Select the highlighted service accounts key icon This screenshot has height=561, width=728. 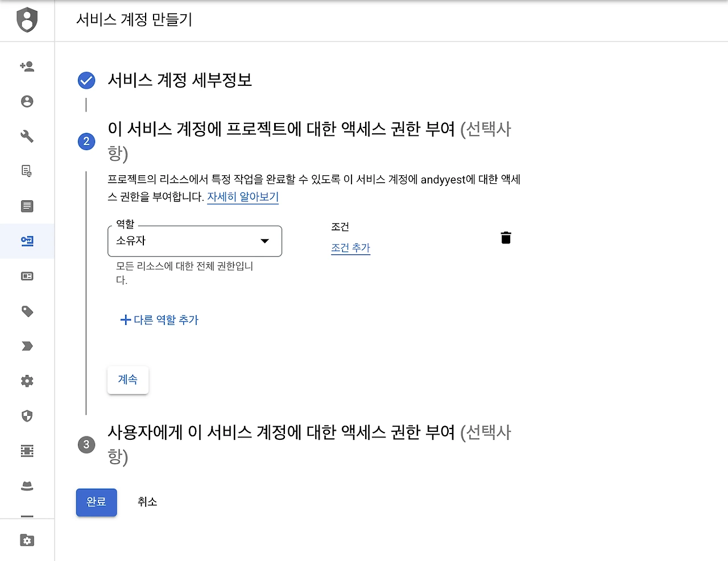[x=27, y=241]
